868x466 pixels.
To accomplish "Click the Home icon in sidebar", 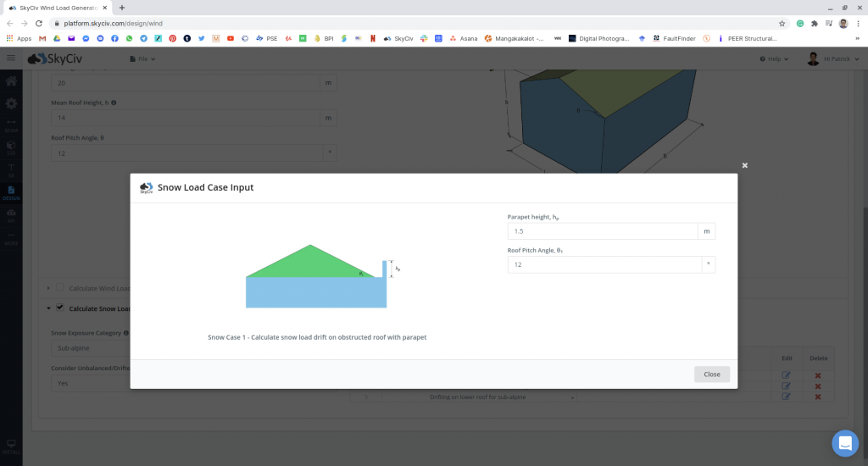I will (x=11, y=81).
